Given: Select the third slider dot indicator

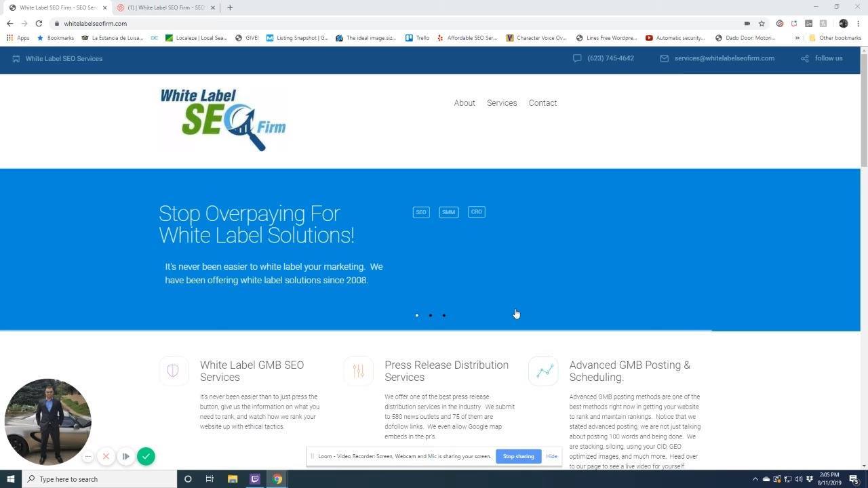Looking at the screenshot, I should point(443,315).
